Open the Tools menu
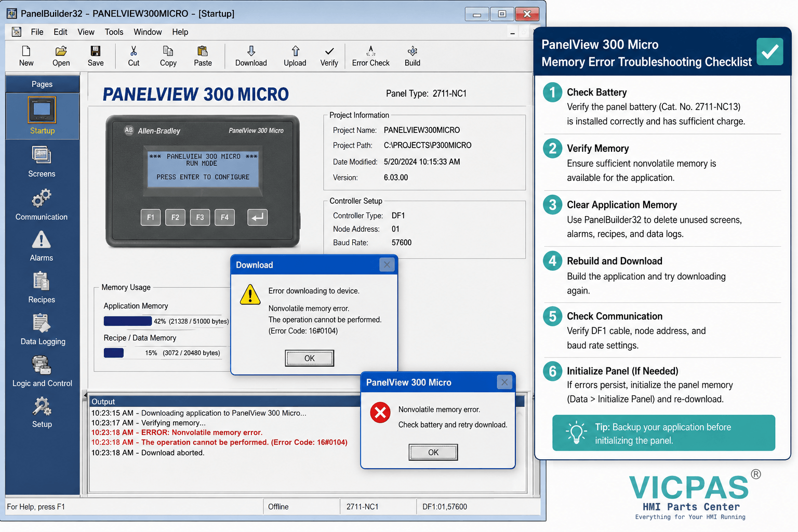 pyautogui.click(x=114, y=32)
